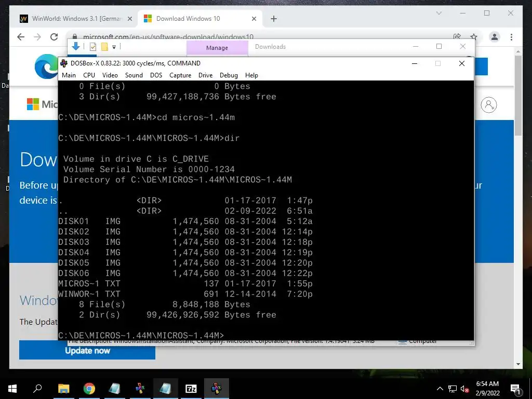The image size is (532, 399).
Task: Click the Microsoft account sign-in icon
Action: point(488,105)
